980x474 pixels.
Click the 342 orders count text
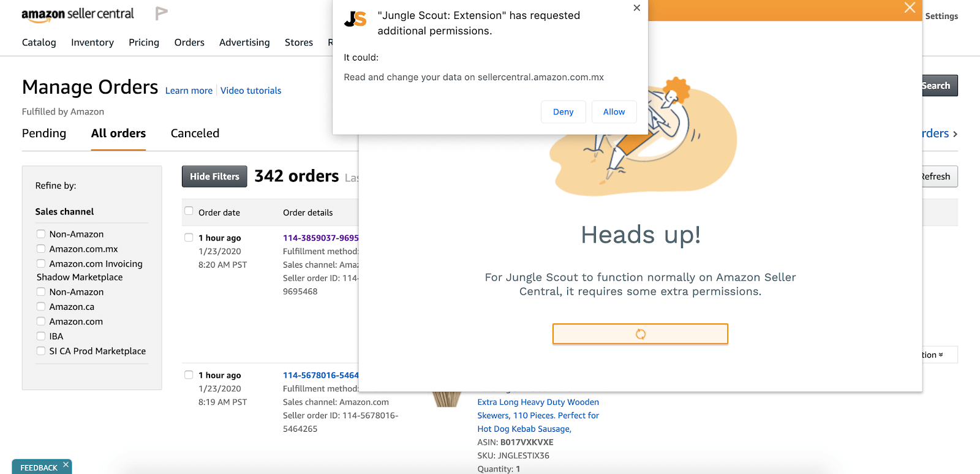click(296, 176)
